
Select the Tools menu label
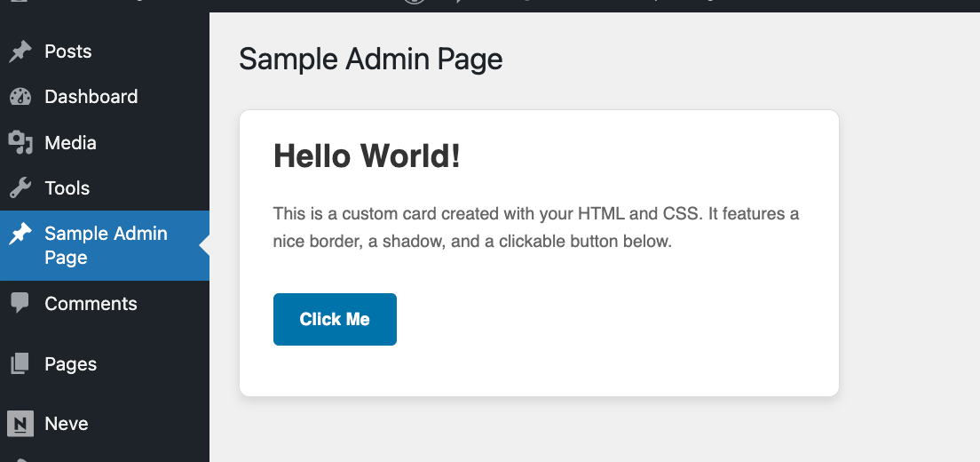pos(67,188)
